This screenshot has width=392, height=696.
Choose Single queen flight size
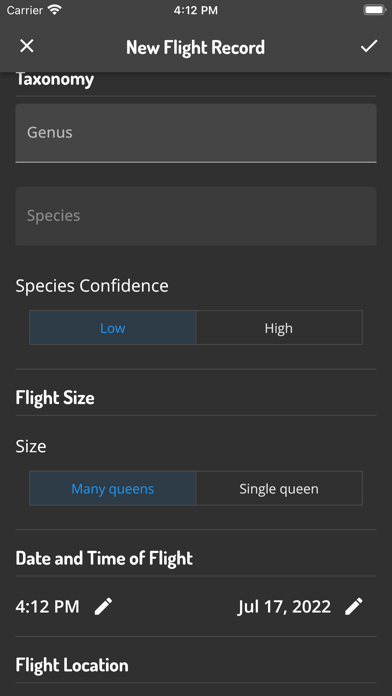279,488
